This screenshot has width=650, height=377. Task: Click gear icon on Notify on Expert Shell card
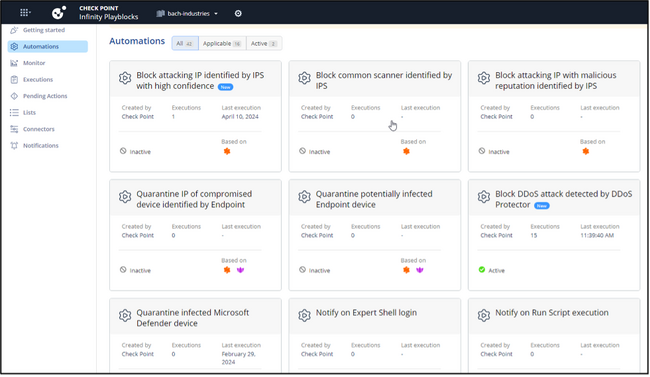(304, 315)
